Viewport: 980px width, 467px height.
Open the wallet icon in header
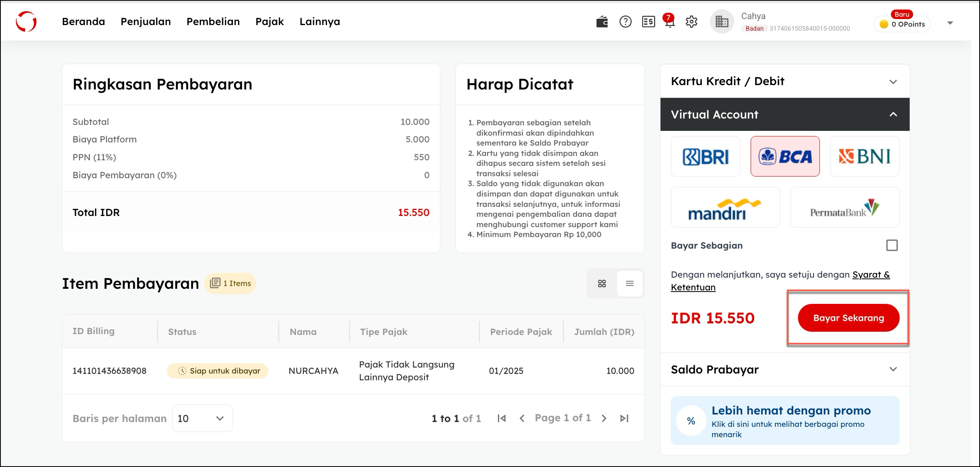[602, 22]
